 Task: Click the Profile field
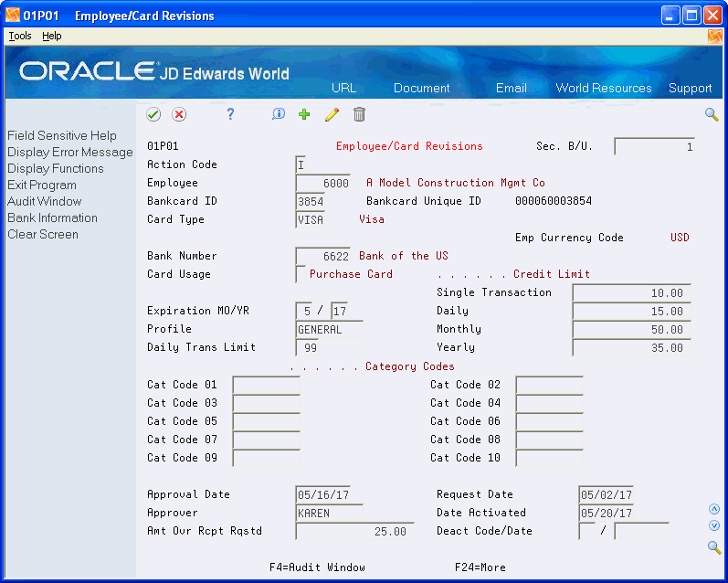click(329, 329)
